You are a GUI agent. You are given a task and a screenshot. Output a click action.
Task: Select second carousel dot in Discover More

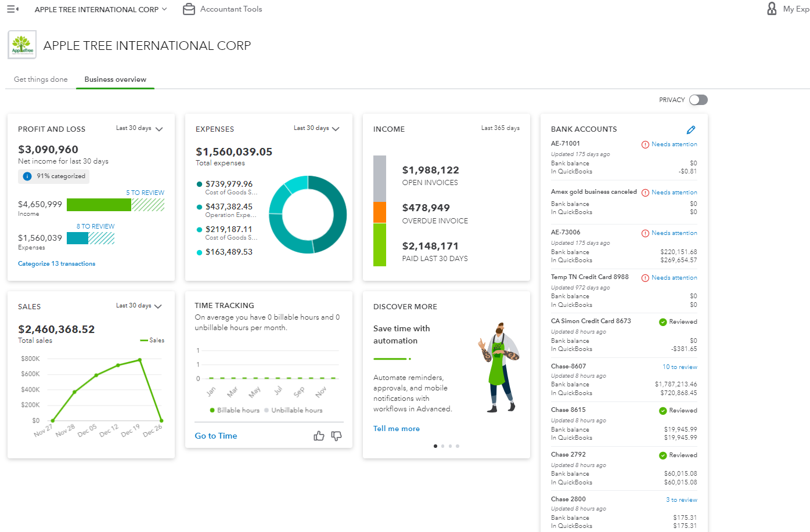442,446
